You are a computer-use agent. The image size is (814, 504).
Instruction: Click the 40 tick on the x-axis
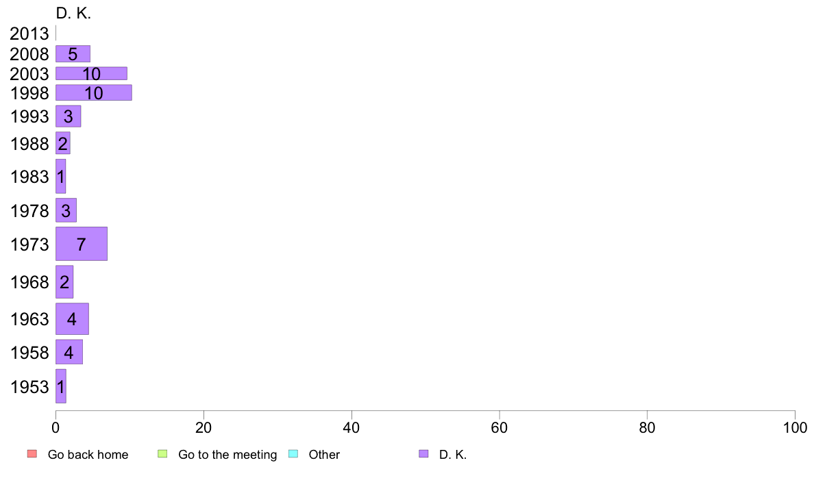351,428
